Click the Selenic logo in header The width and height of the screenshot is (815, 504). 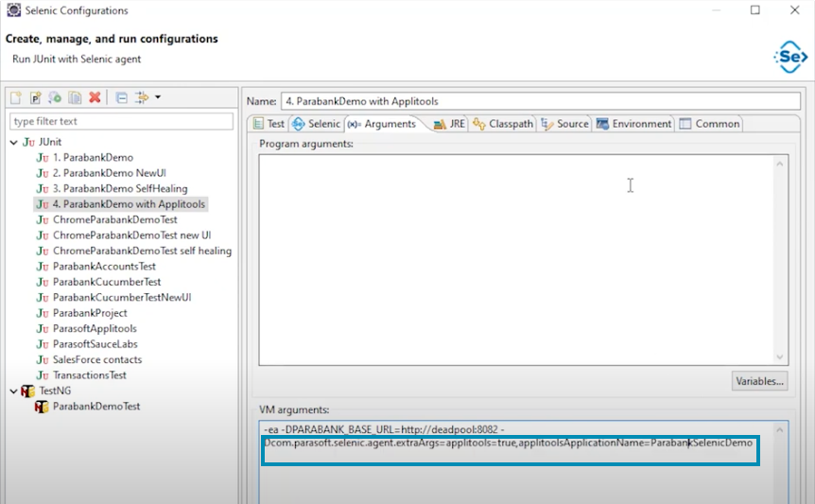pos(790,57)
